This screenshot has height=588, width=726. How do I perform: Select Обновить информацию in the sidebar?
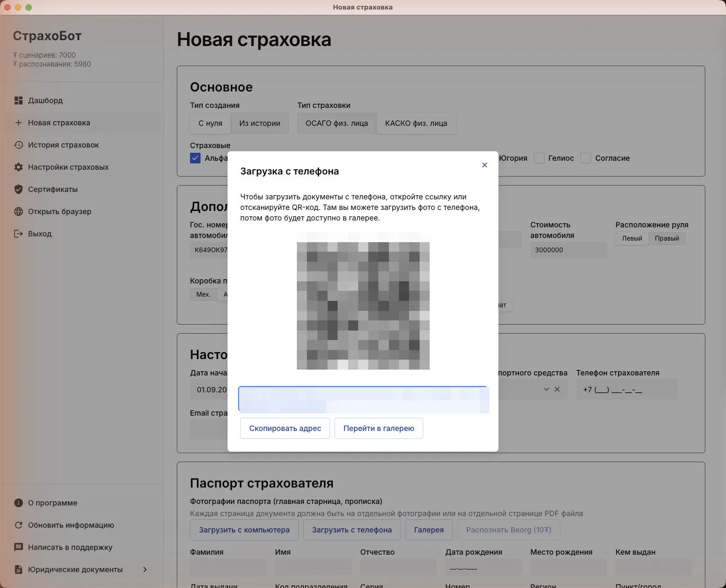point(82,525)
